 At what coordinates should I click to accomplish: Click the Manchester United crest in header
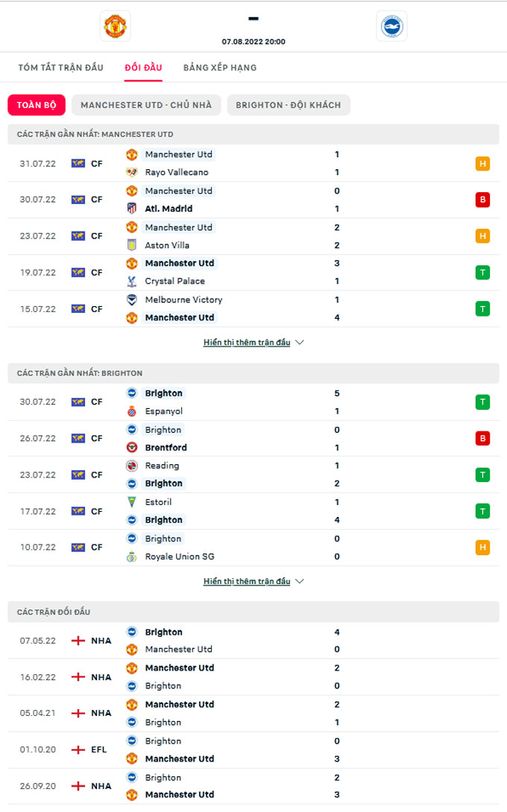click(115, 26)
